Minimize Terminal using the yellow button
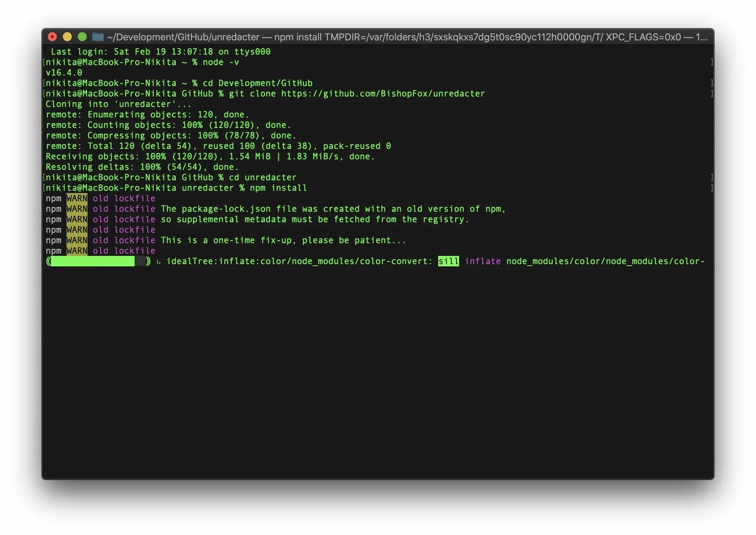Image resolution: width=756 pixels, height=535 pixels. click(67, 37)
